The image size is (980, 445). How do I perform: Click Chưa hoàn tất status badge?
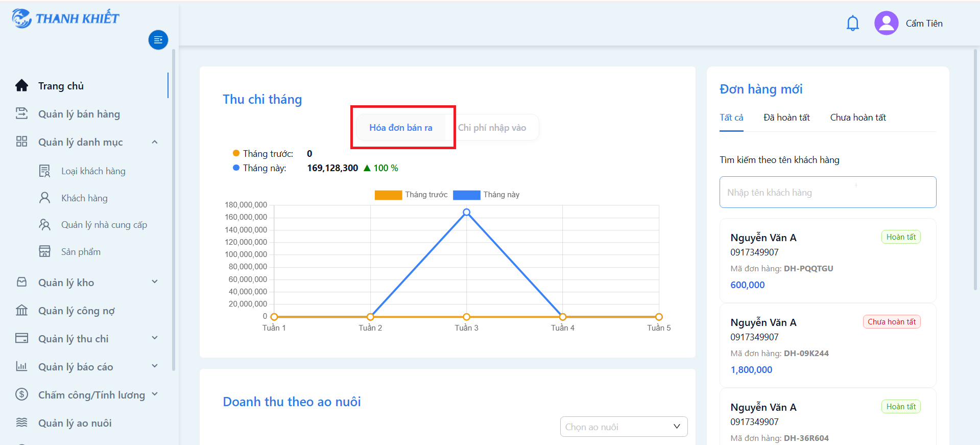coord(892,322)
